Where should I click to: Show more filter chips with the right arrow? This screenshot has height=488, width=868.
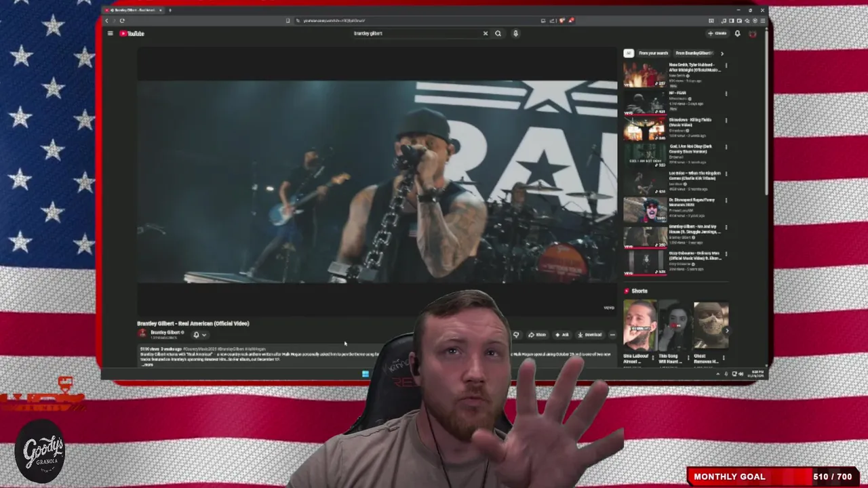click(x=722, y=53)
